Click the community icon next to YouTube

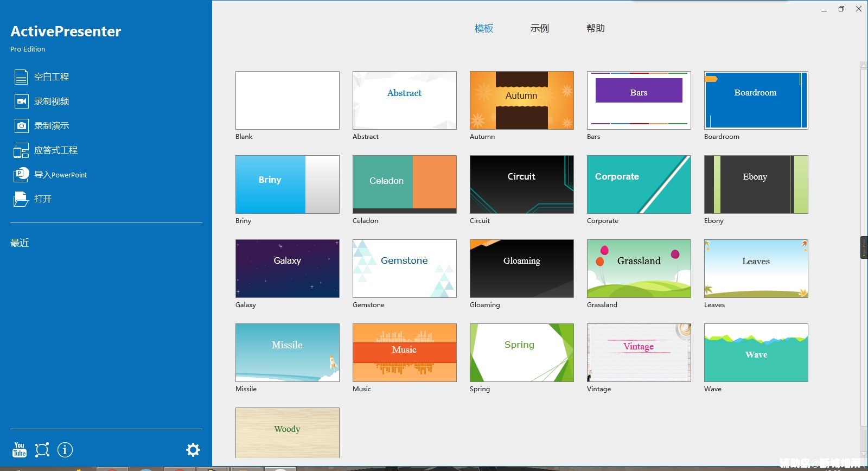pyautogui.click(x=42, y=450)
